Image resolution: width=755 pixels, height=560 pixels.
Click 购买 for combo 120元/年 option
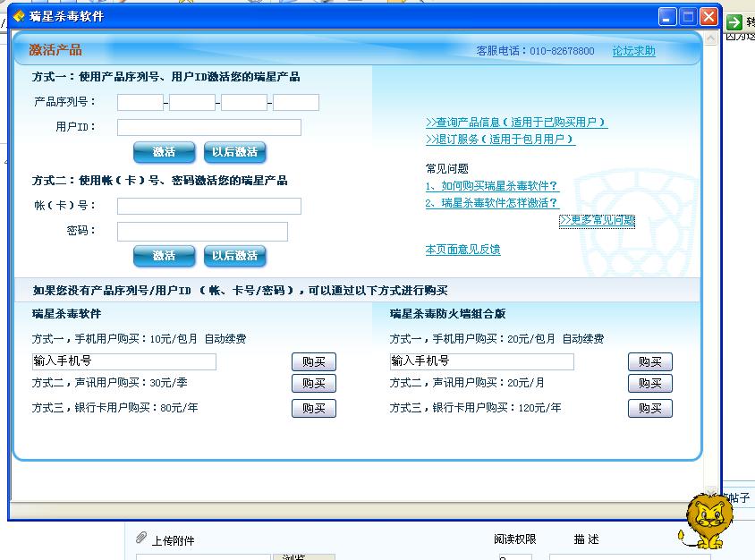click(x=650, y=409)
